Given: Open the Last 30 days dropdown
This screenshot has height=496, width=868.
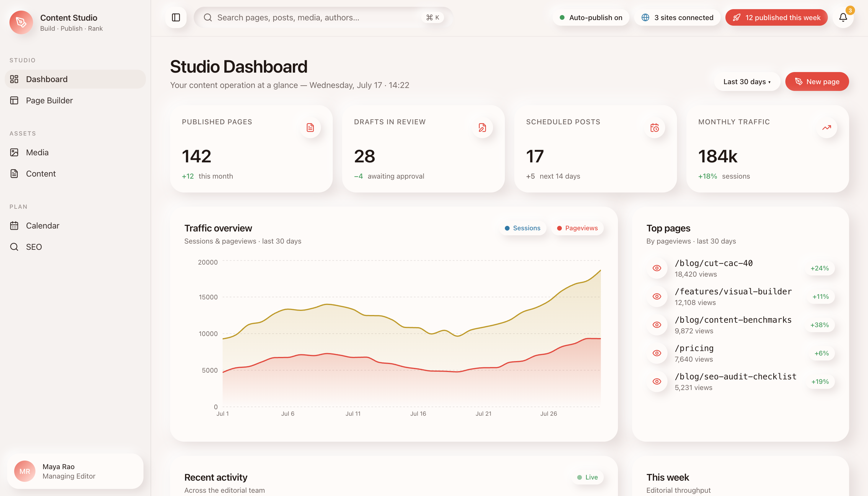Looking at the screenshot, I should [747, 81].
